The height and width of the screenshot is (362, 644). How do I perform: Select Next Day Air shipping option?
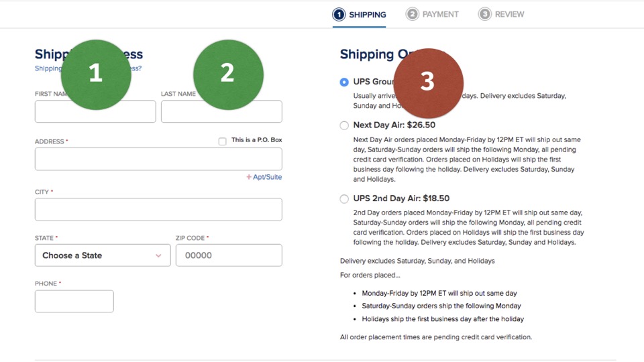pos(344,125)
